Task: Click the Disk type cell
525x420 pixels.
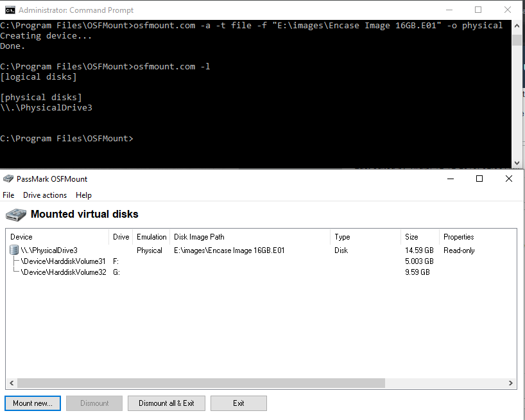Action: (x=341, y=250)
